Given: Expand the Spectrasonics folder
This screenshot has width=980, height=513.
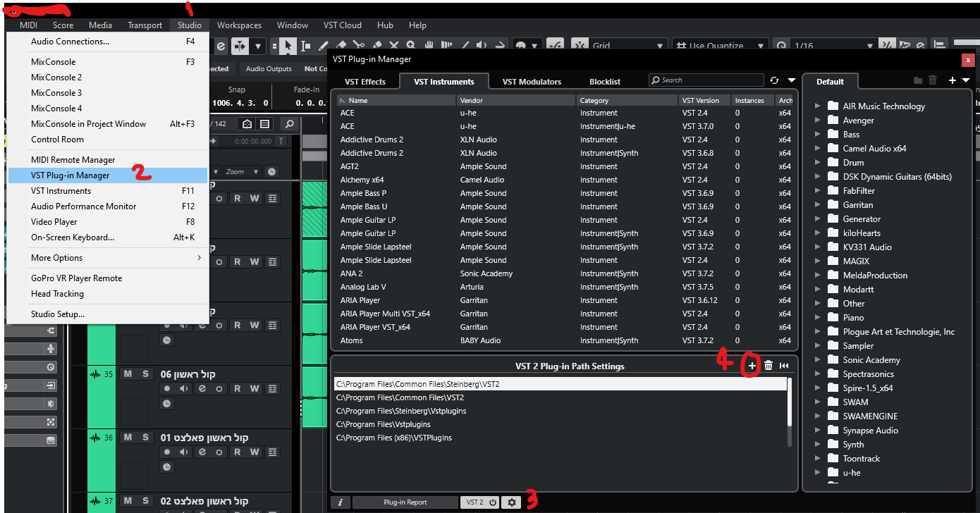Looking at the screenshot, I should click(817, 374).
